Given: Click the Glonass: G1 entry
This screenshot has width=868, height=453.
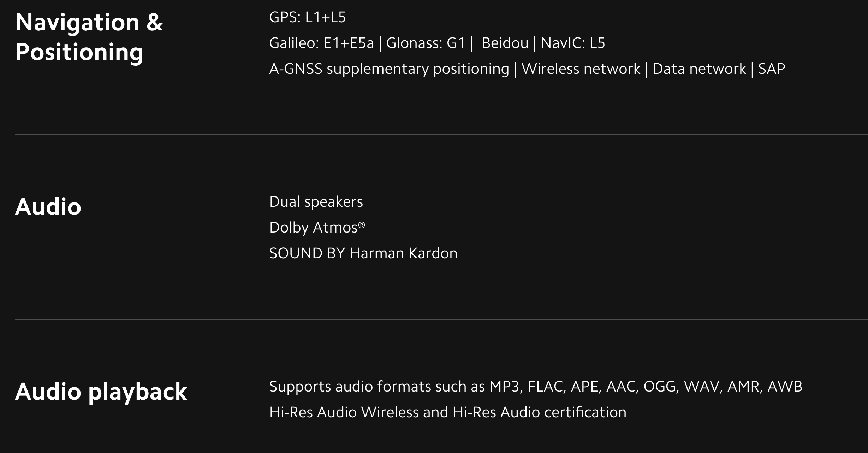Looking at the screenshot, I should (426, 43).
